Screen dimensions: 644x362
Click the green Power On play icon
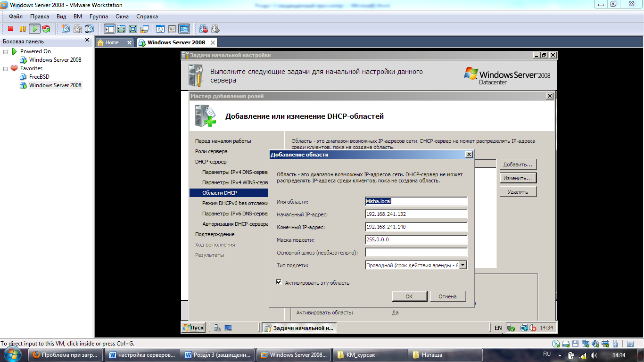34,29
